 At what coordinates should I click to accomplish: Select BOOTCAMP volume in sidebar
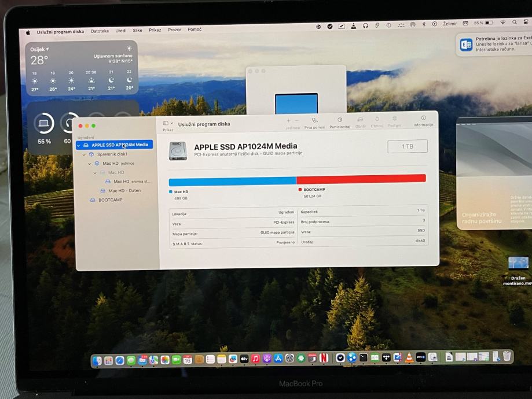coord(110,200)
